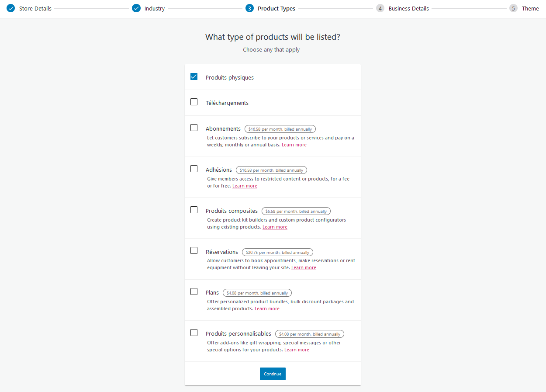Click the numbered circle for step 3
Screen dimensions: 546x392
coord(249,8)
